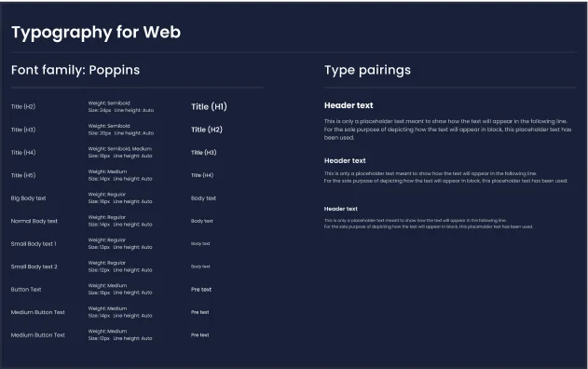Click "Pre text" sample in the Button Text row
This screenshot has height=369, width=588.
coord(201,290)
